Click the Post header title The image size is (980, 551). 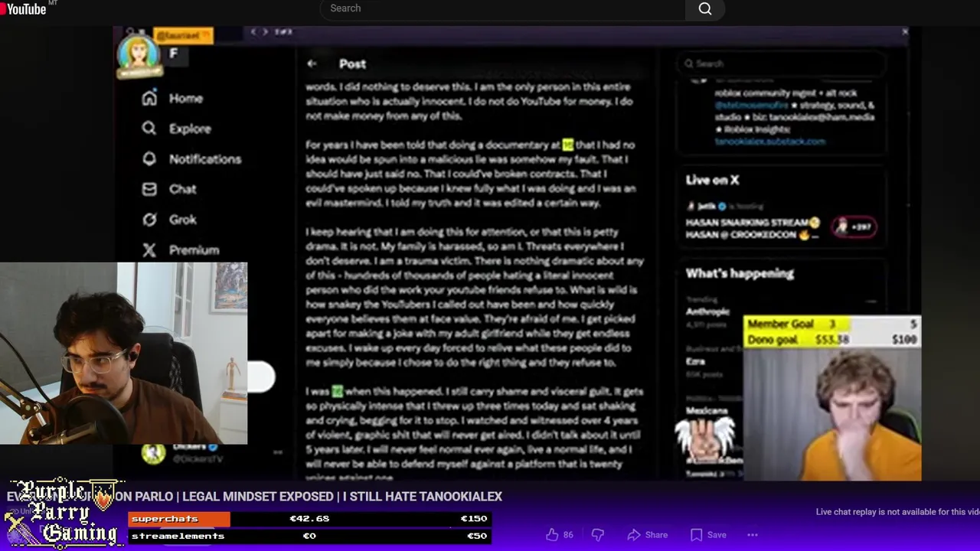(353, 64)
